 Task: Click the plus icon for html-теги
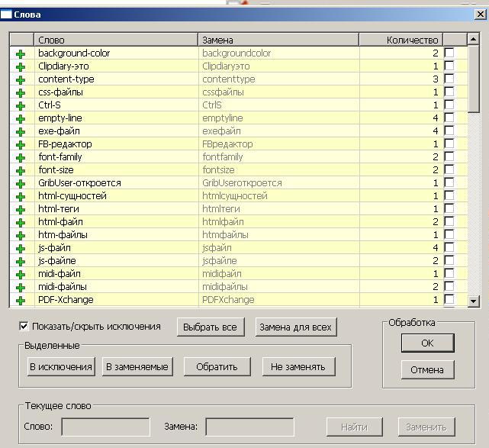pos(21,210)
